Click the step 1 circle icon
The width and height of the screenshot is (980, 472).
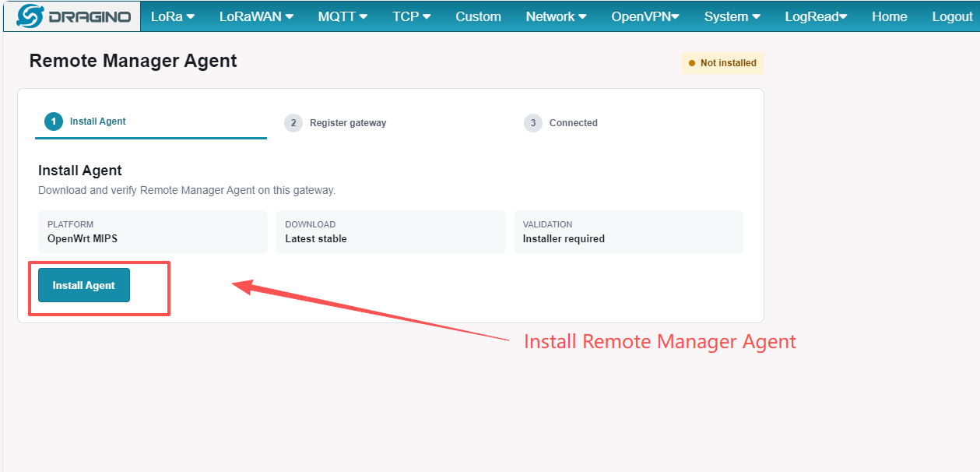54,122
